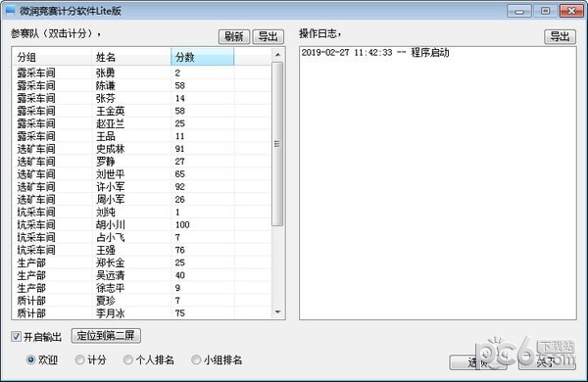This screenshot has width=588, height=382.
Task: Minimize the scoring software window
Action: (519, 11)
